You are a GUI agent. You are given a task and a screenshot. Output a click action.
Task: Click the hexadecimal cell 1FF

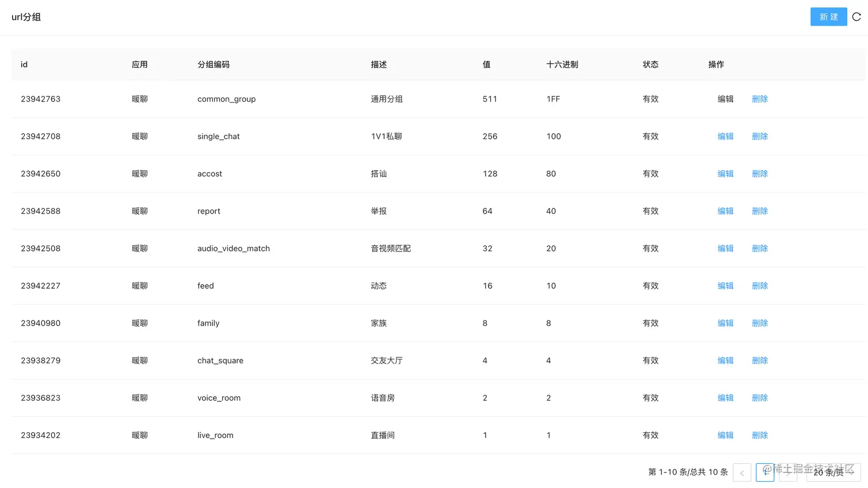(553, 99)
